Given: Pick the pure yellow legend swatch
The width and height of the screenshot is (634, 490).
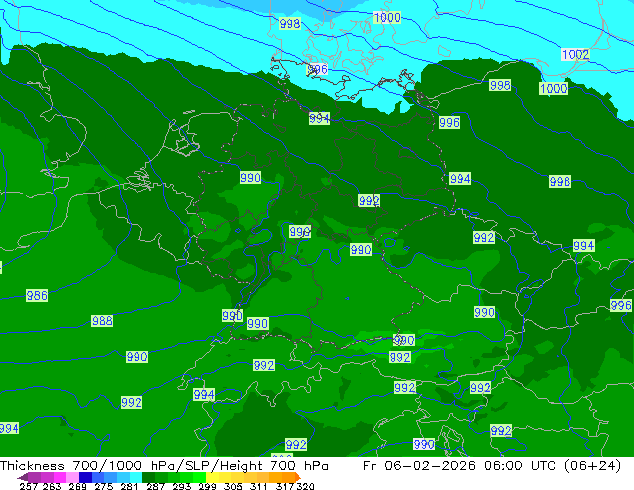Looking at the screenshot, I should click(x=212, y=477).
